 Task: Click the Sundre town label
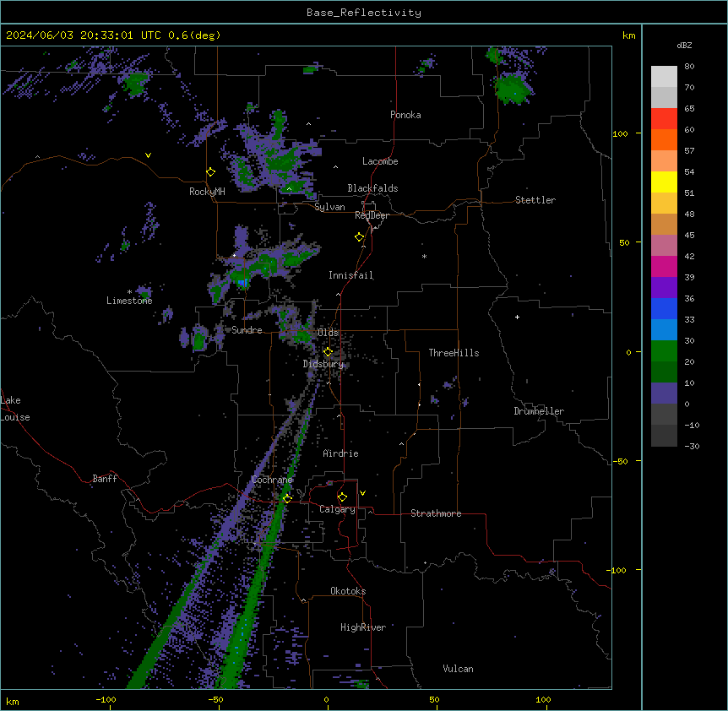[247, 330]
